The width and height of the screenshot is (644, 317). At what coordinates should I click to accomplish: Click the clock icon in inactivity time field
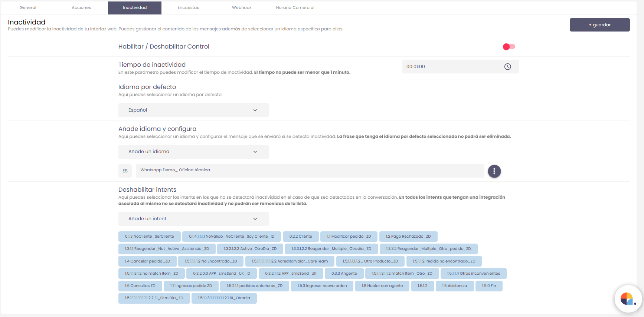pyautogui.click(x=507, y=67)
